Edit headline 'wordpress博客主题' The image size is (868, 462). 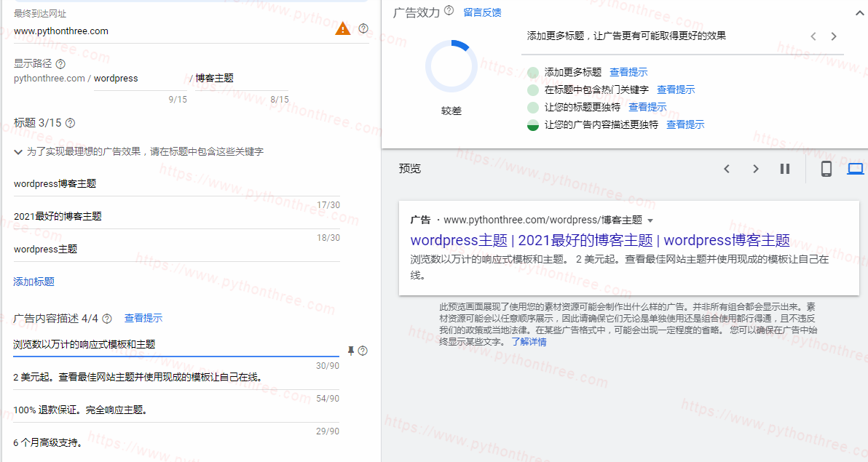pos(177,183)
